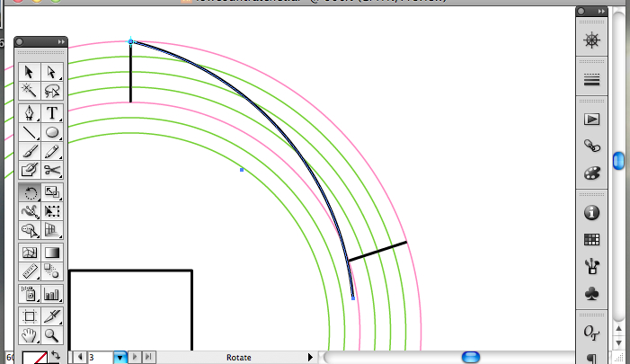Select the Column Graph tool
The image size is (630, 364).
click(52, 294)
